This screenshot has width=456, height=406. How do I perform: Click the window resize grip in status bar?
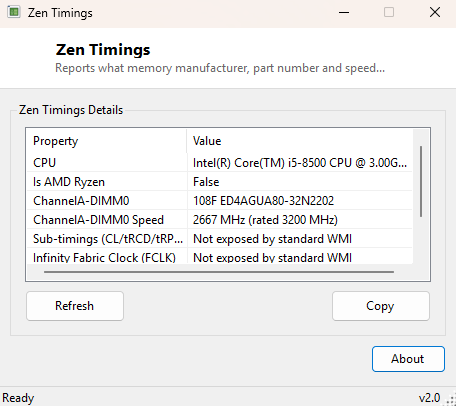[451, 400]
